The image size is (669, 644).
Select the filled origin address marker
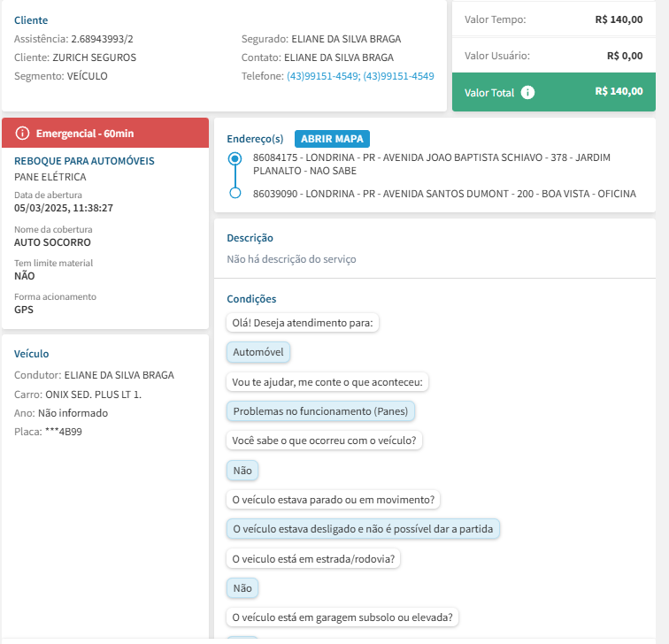(235, 158)
